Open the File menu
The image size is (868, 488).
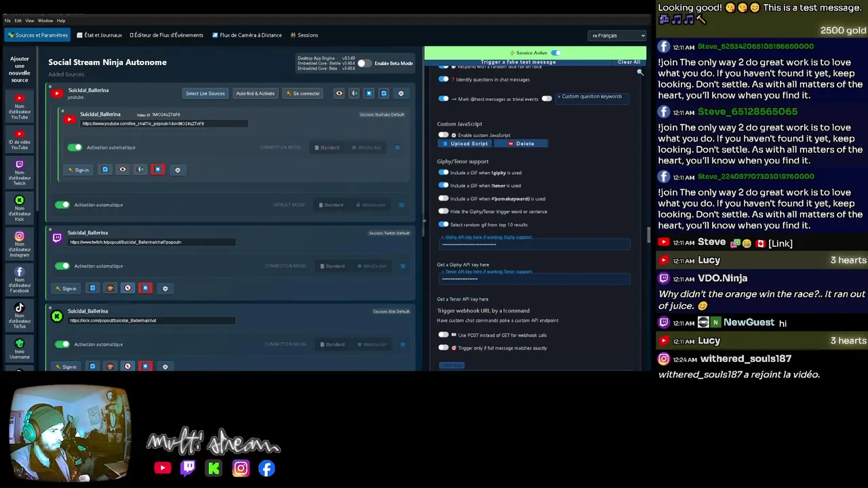tap(7, 20)
